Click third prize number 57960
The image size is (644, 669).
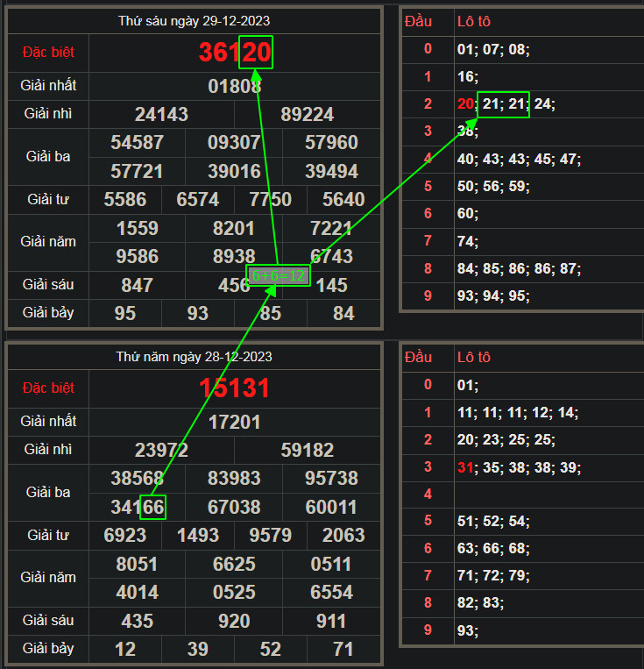pyautogui.click(x=332, y=142)
